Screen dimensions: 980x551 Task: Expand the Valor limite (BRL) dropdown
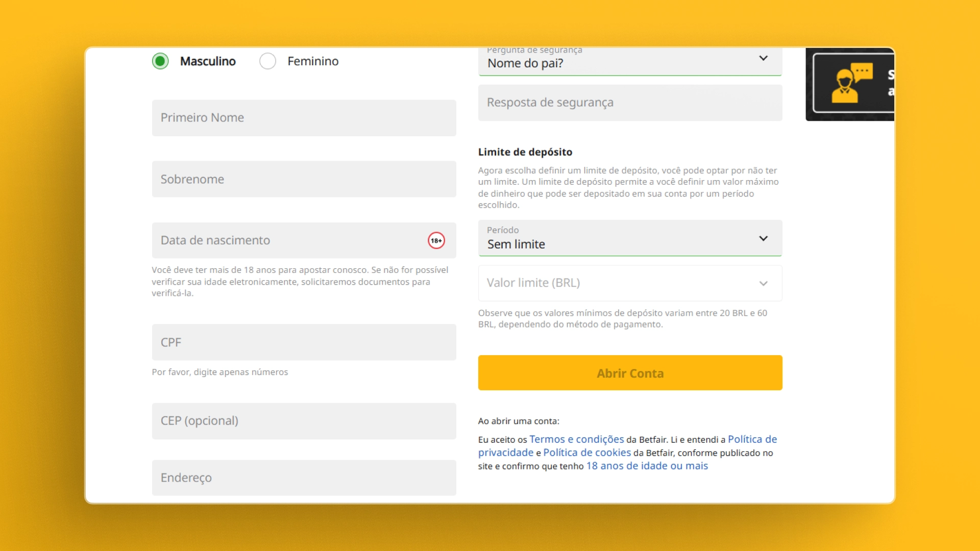click(x=629, y=283)
